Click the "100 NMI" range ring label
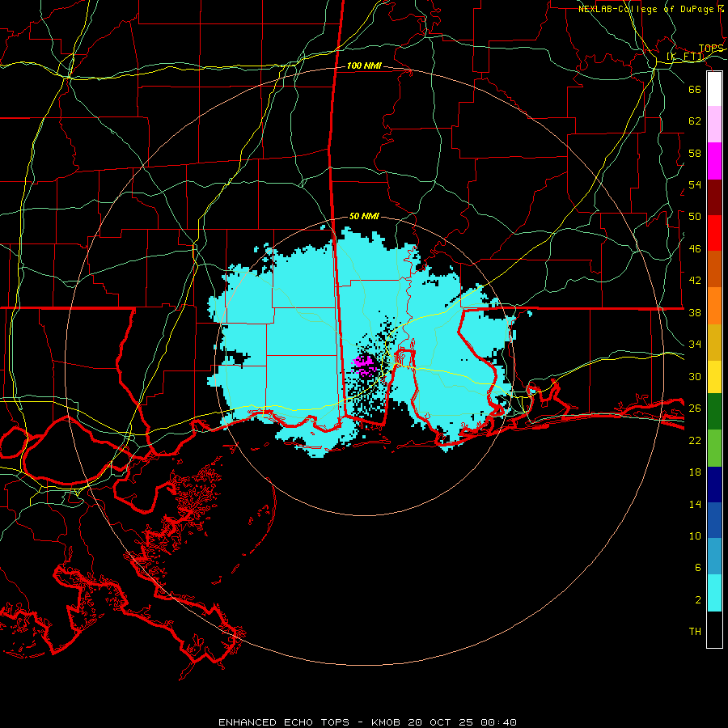This screenshot has width=728, height=728. click(364, 66)
